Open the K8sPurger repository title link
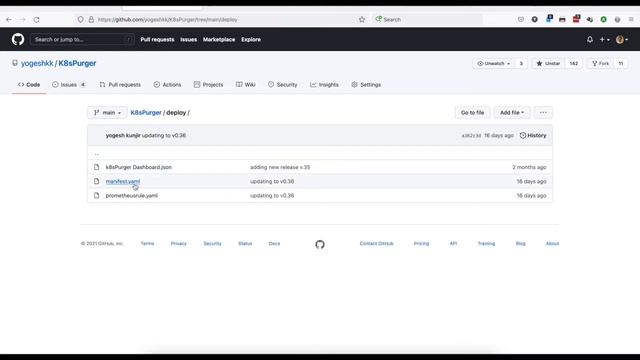The width and height of the screenshot is (640, 360). [77, 63]
